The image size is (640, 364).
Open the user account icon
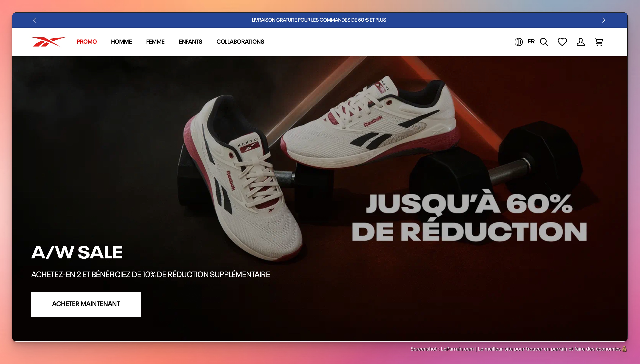pyautogui.click(x=580, y=42)
